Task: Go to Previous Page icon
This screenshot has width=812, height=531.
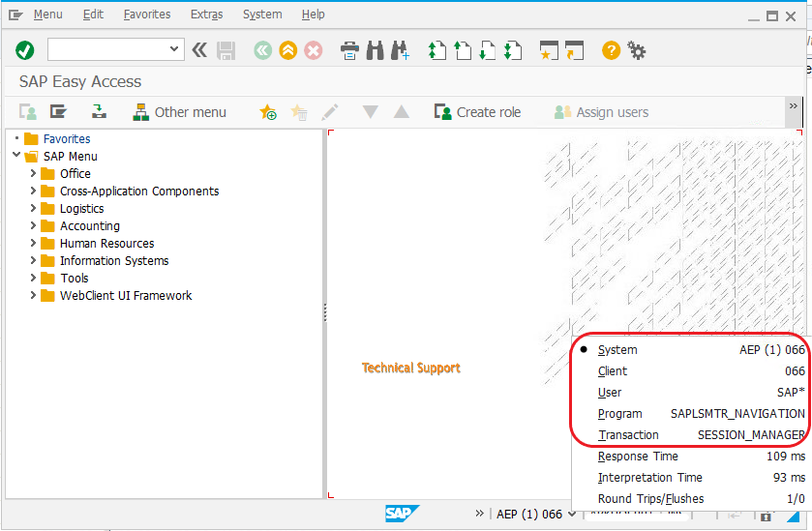Action: tap(463, 50)
